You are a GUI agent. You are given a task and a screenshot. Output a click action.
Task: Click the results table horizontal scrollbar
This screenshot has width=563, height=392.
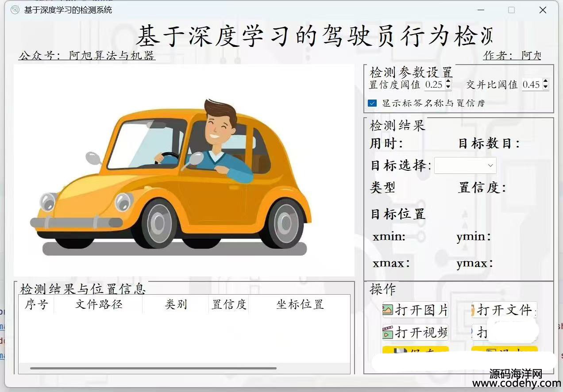click(153, 368)
